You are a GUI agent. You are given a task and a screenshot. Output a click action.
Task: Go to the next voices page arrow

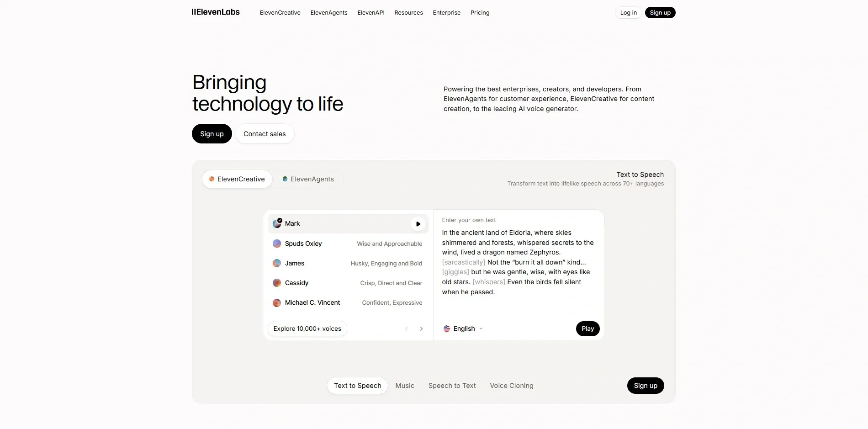[x=421, y=329]
